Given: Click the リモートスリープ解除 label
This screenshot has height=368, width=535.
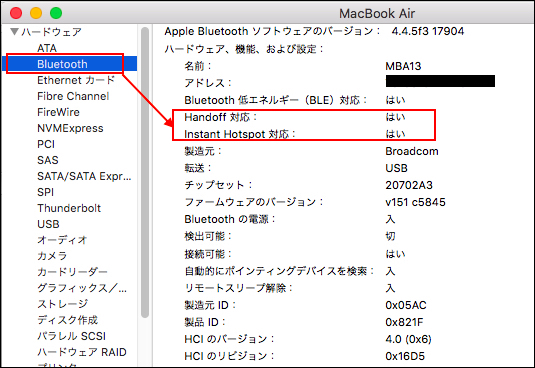Looking at the screenshot, I should click(238, 288).
